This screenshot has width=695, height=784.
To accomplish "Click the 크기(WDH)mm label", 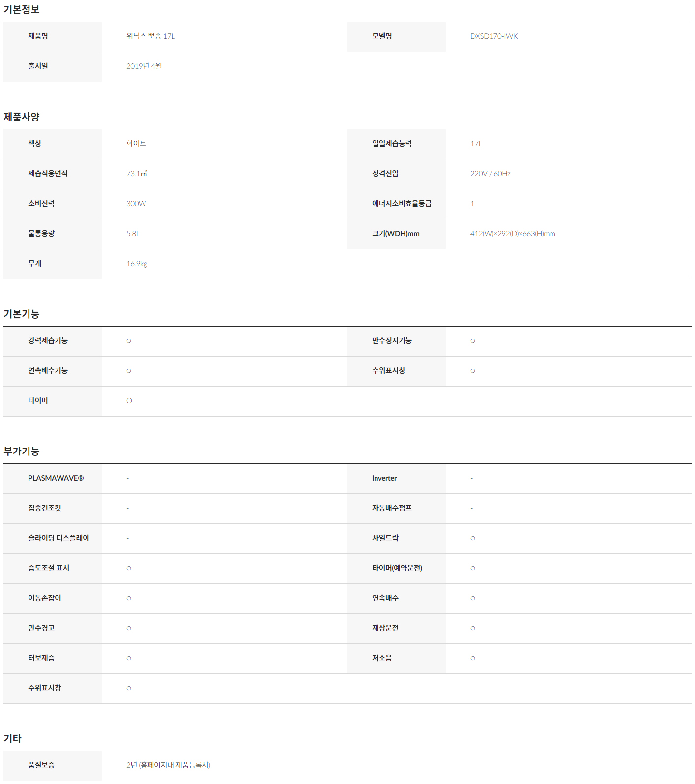I will point(396,234).
